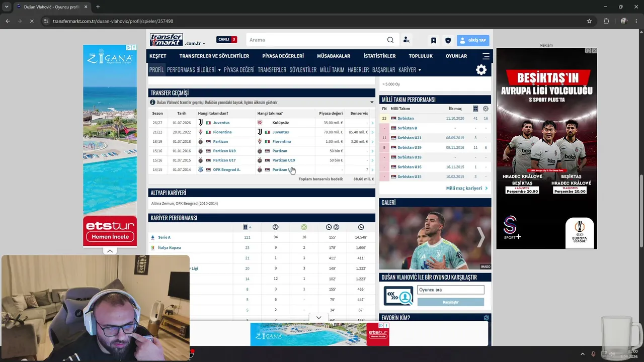Sort career table by green assists icon

coord(304,227)
